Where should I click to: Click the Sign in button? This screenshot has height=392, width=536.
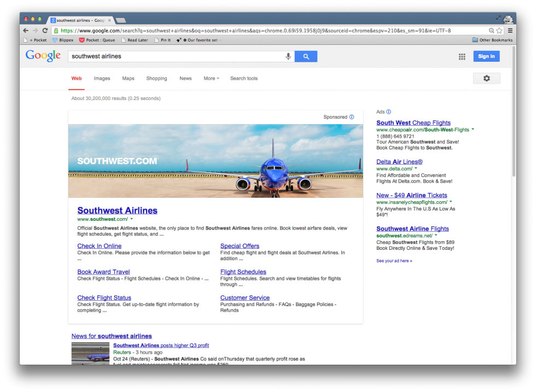(486, 56)
